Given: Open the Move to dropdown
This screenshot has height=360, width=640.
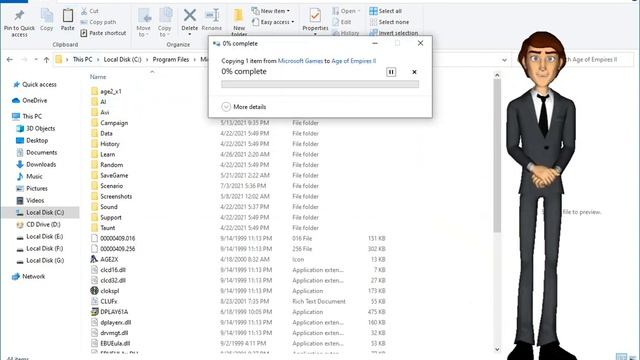Looking at the screenshot, I should (143, 23).
